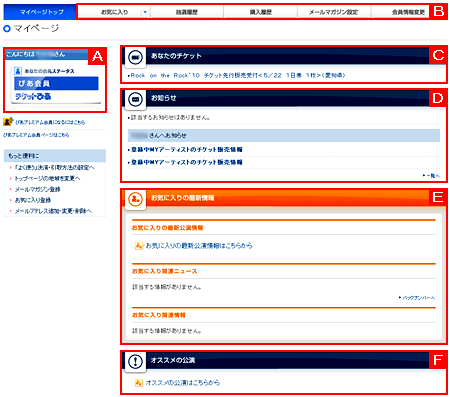Select the メールマガジン設定 tab

coord(334,12)
